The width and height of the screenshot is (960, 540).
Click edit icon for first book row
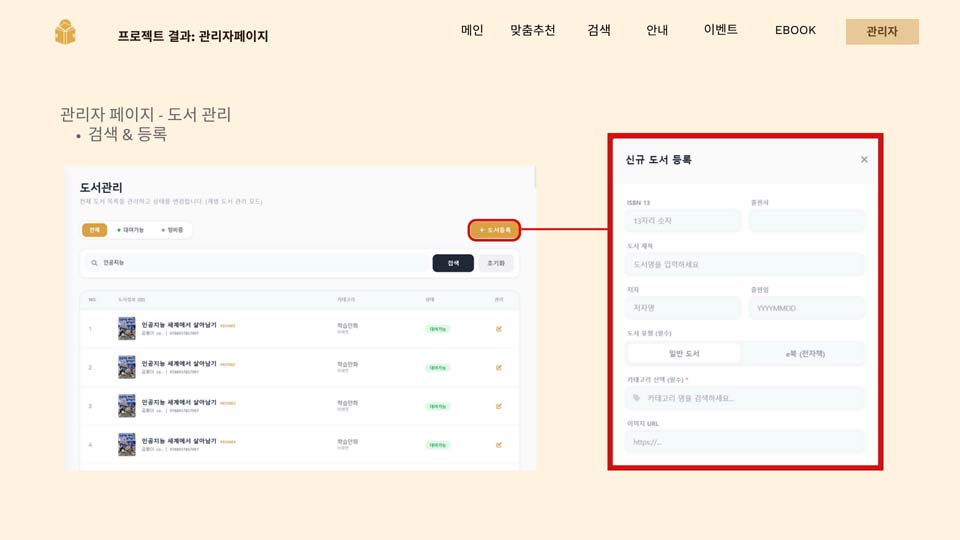point(499,329)
